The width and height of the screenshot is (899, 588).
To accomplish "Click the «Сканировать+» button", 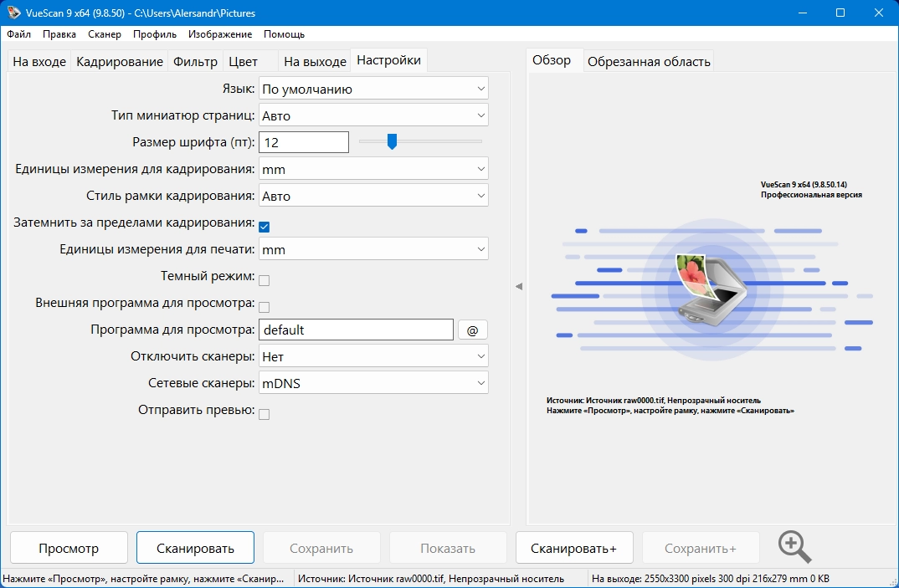I will coord(574,548).
